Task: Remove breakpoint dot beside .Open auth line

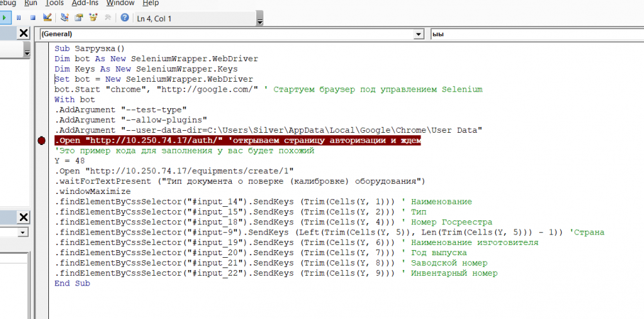Action: (x=42, y=140)
